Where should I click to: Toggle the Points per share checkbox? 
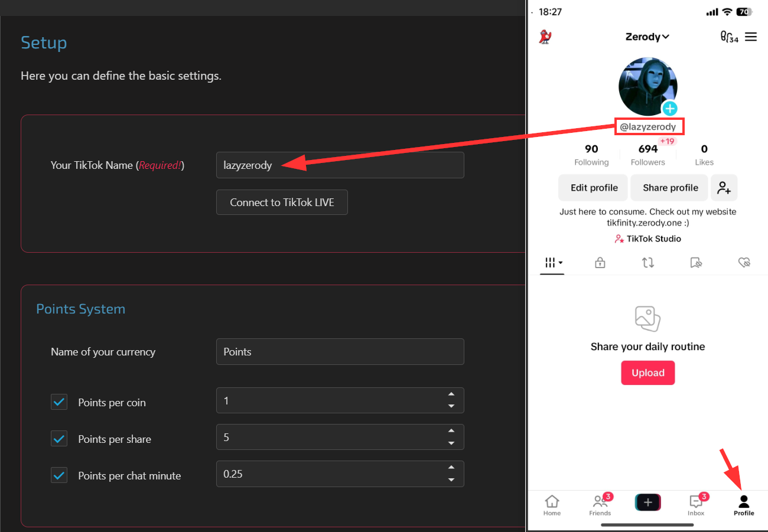(x=59, y=439)
